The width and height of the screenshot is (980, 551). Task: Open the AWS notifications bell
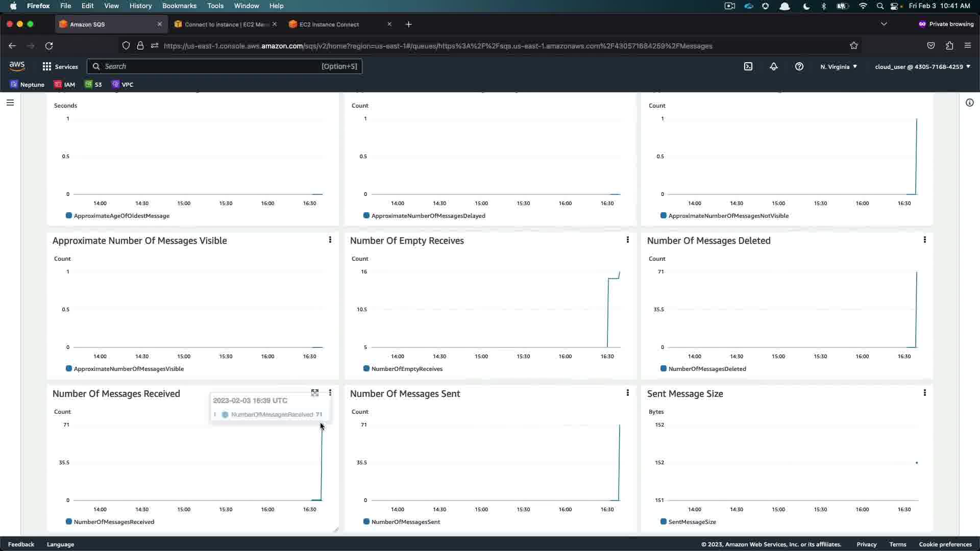coord(774,66)
